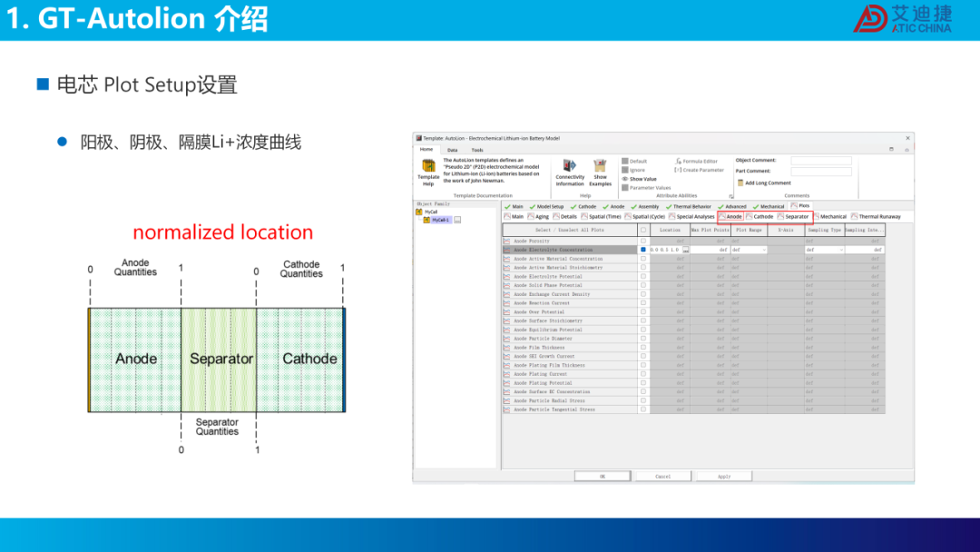The image size is (980, 552).
Task: Enable Anode Porosity plot checkbox
Action: pos(643,241)
